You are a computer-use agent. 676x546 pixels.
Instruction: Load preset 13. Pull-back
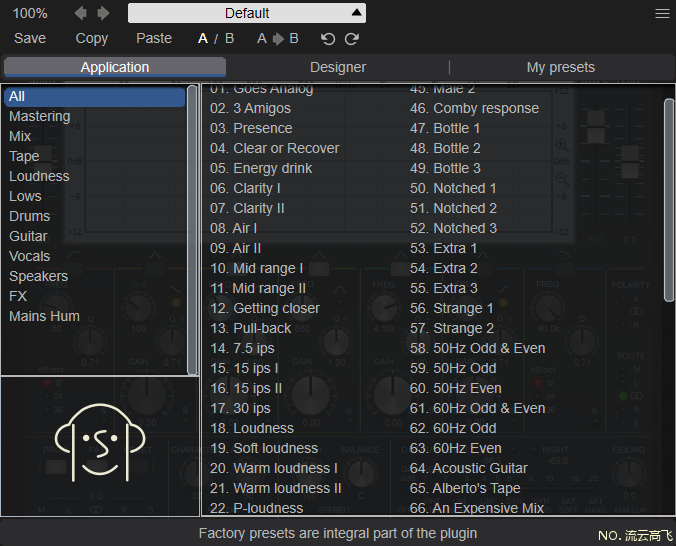[250, 328]
